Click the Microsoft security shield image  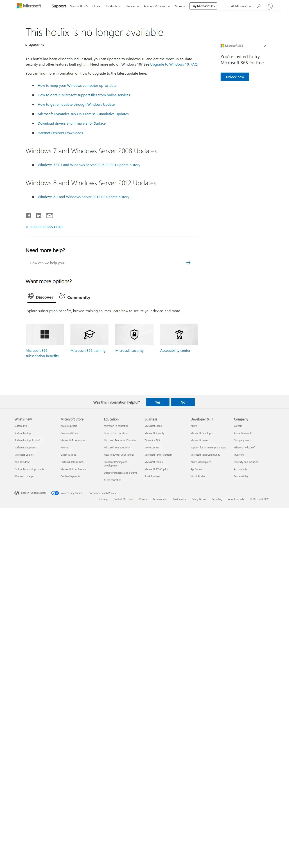click(134, 334)
